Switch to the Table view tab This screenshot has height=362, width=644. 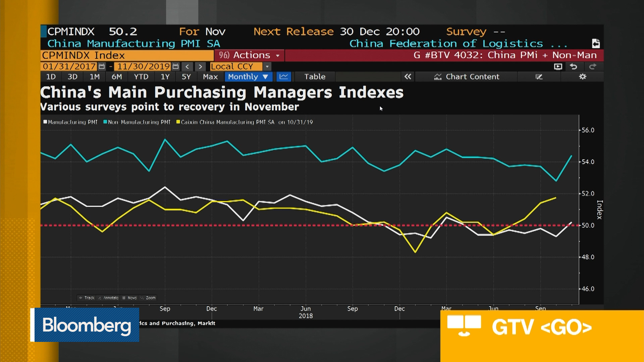point(314,77)
